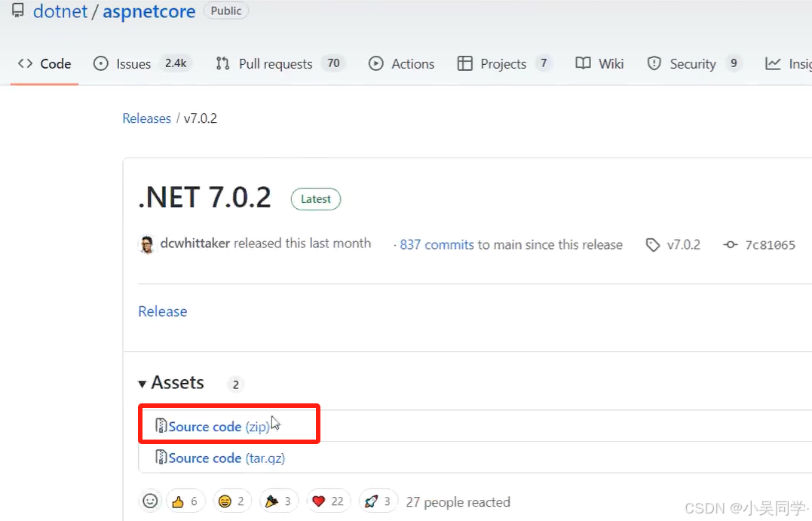Open the Issues tab
Screen dimensions: 812x521
point(142,63)
